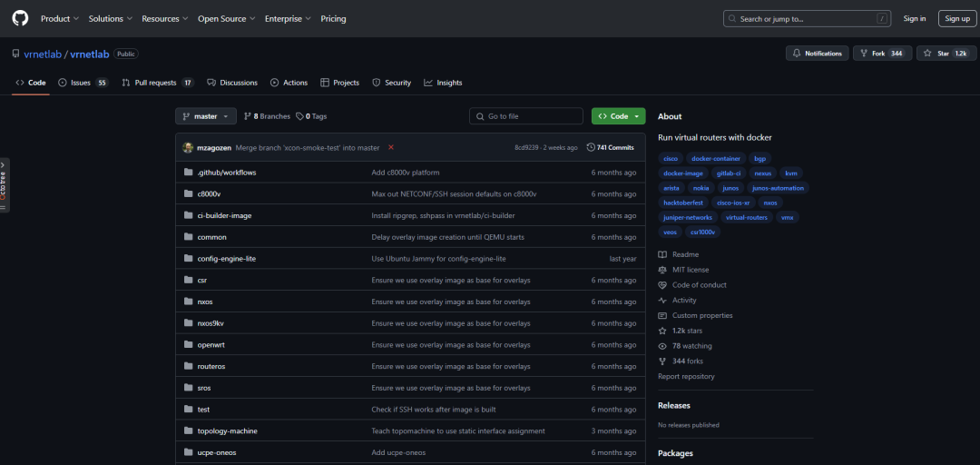This screenshot has height=465, width=980.
Task: Open the test folder name
Action: click(x=203, y=410)
